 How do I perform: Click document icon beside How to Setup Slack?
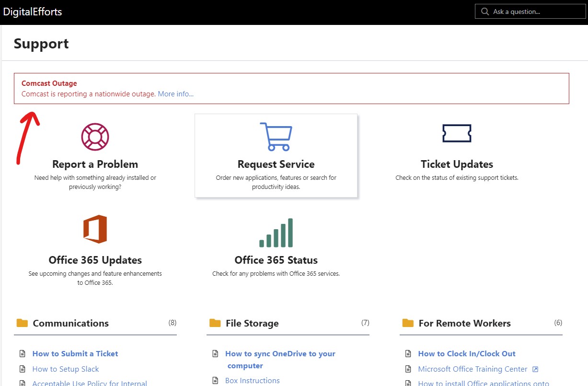[22, 369]
